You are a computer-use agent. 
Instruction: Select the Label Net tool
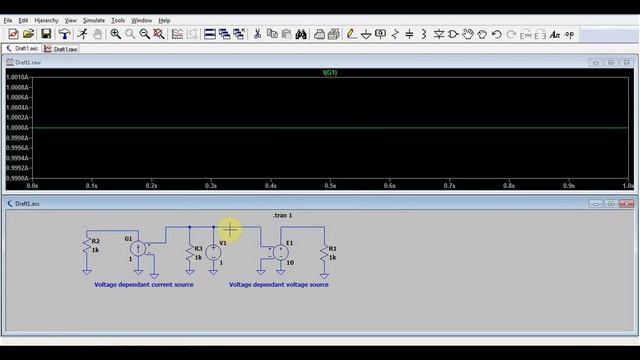pyautogui.click(x=380, y=34)
